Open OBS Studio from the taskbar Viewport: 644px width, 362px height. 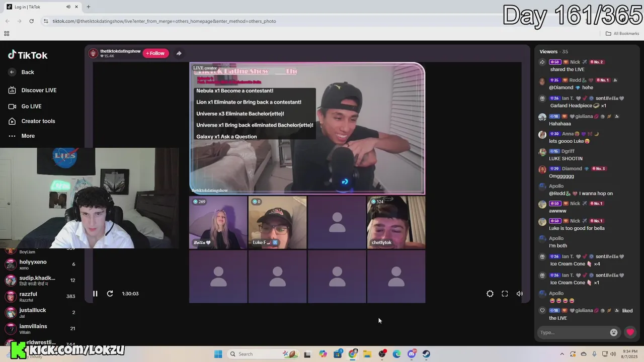coord(382,354)
